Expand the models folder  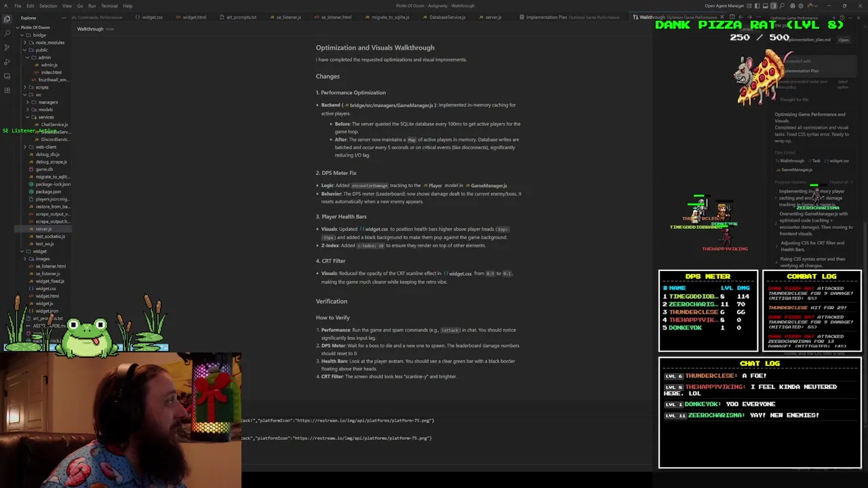tap(45, 110)
